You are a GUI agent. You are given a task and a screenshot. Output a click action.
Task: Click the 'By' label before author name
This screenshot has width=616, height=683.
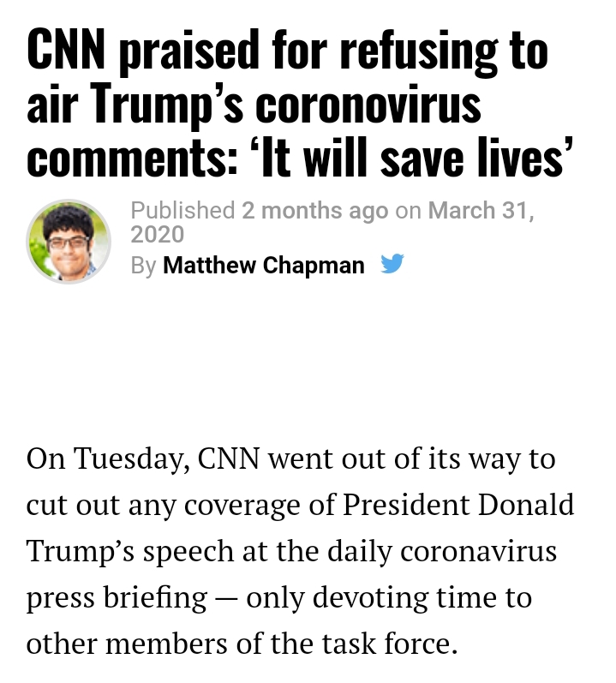[143, 266]
